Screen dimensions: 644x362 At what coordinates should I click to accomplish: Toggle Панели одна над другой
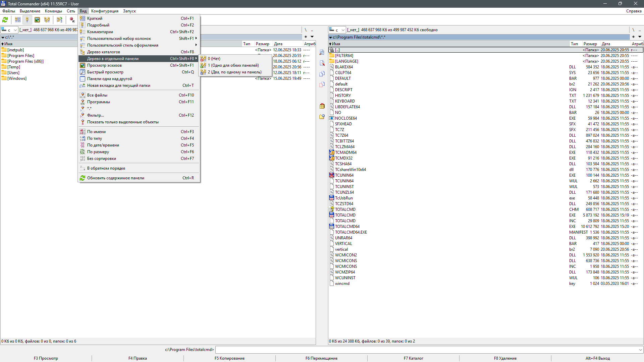click(x=139, y=79)
